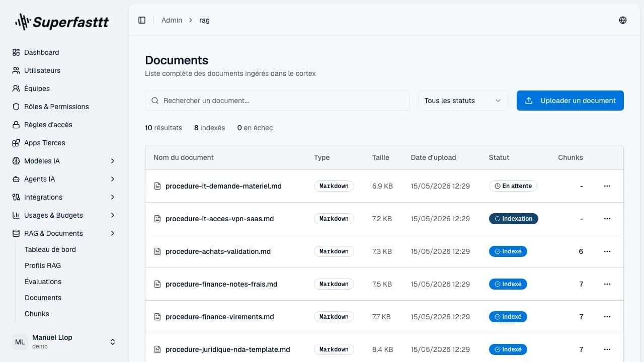644x362 pixels.
Task: Navigate to Règles d'accès
Action: coord(64,125)
